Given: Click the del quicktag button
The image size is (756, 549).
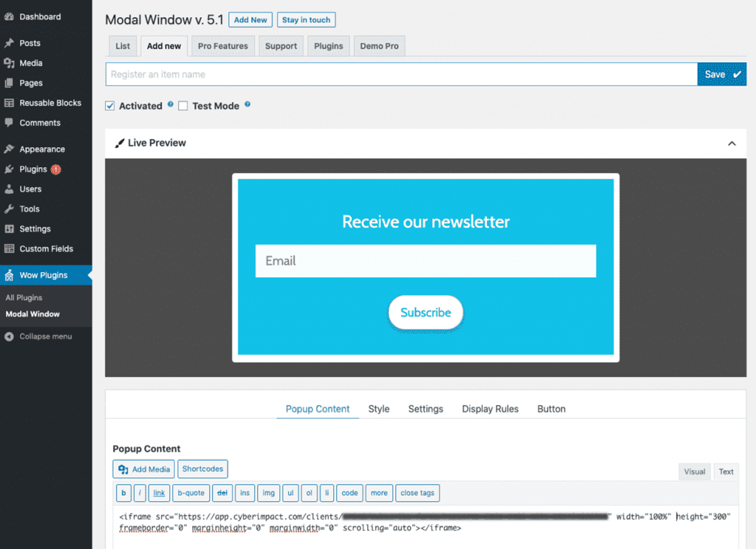Looking at the screenshot, I should pyautogui.click(x=222, y=493).
